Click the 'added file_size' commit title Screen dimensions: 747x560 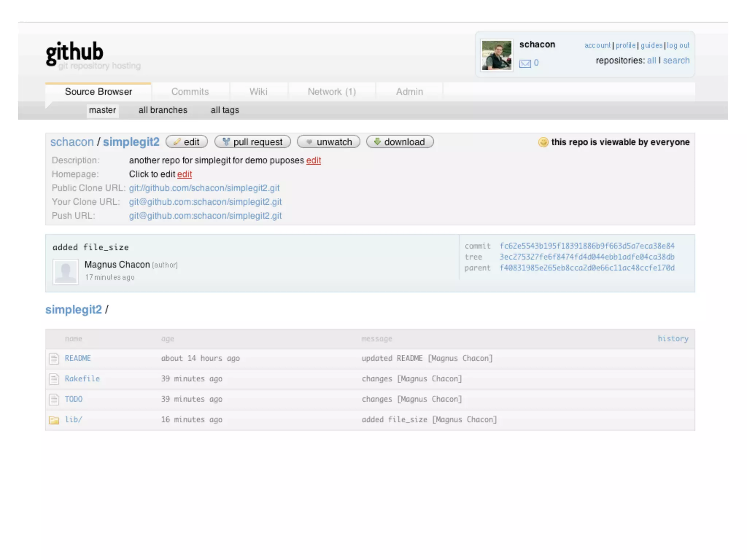[90, 248]
